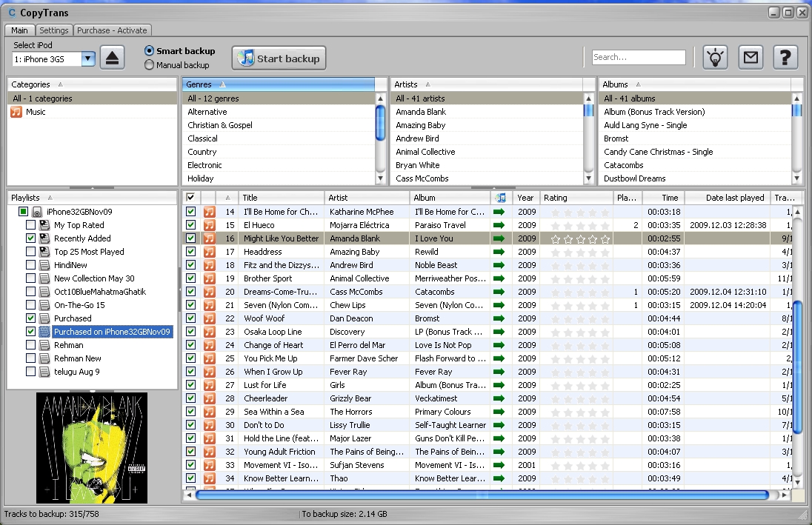
Task: Click music note icon for Cheerleader track
Action: (x=209, y=398)
